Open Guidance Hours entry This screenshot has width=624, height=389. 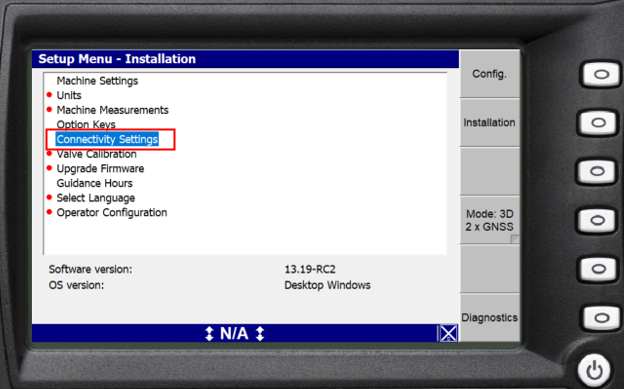[x=95, y=183]
